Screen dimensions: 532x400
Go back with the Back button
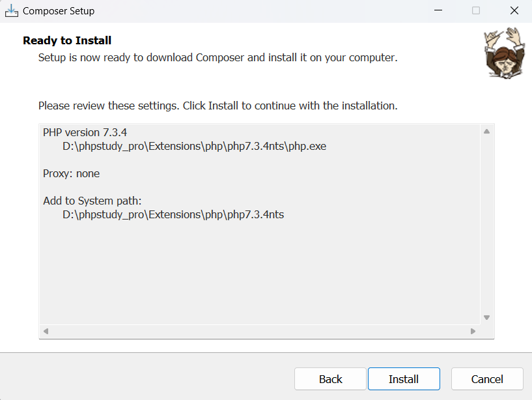coord(330,379)
